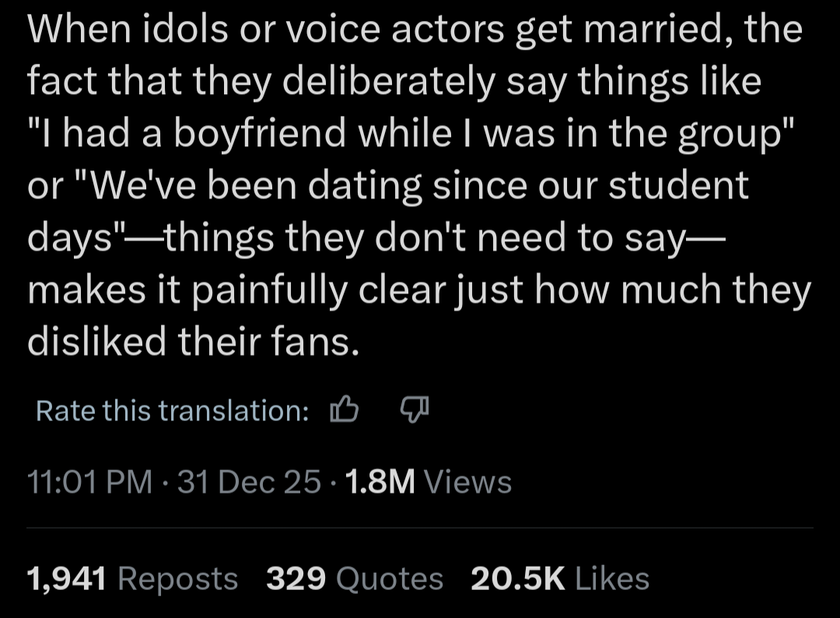840x618 pixels.
Task: Click the thumbs-up icon to rate translation
Action: (x=345, y=410)
